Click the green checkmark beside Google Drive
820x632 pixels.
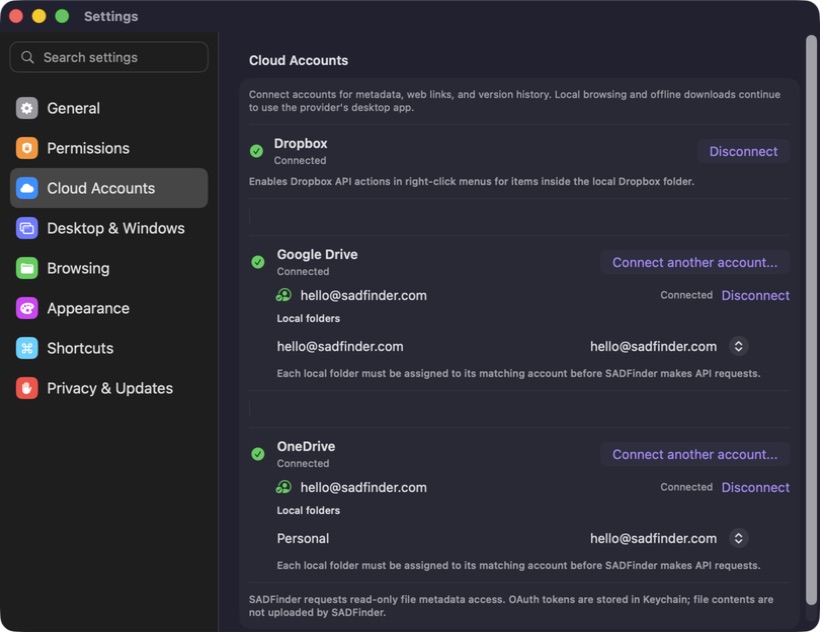coord(258,262)
